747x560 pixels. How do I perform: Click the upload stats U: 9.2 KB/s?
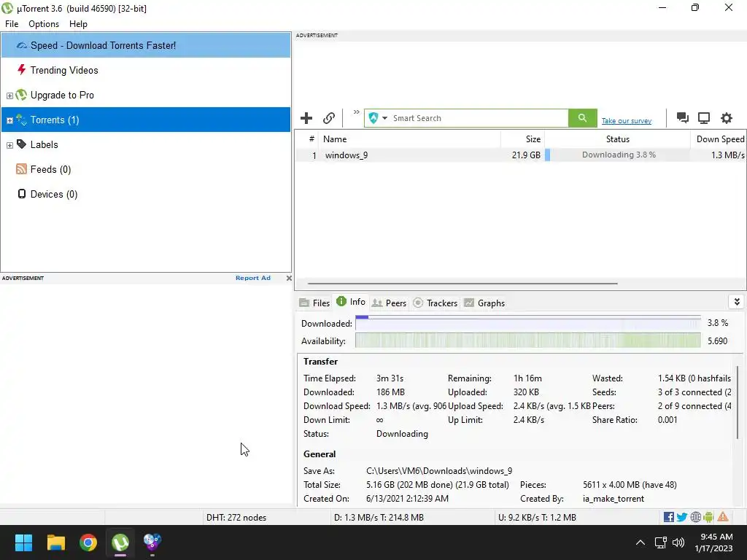[537, 517]
